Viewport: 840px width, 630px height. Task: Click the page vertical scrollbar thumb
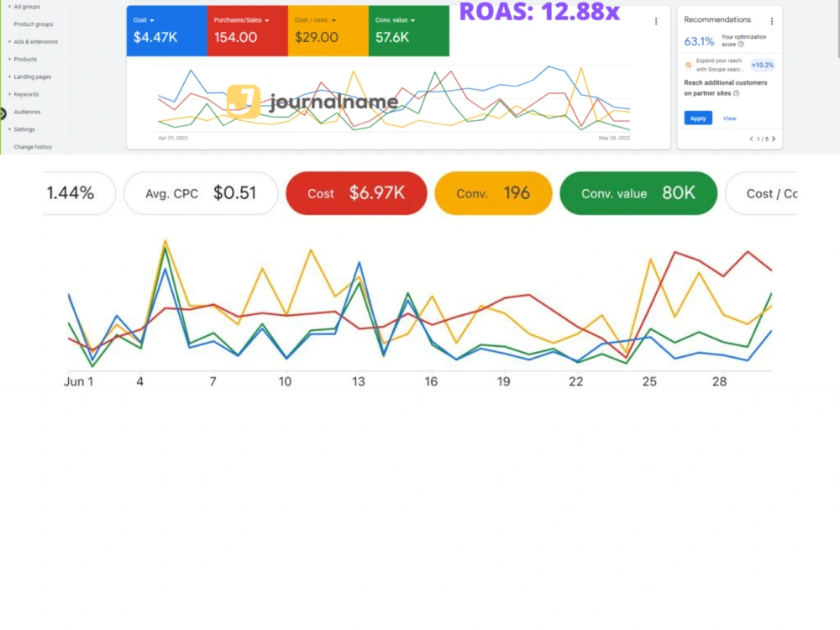(x=837, y=29)
